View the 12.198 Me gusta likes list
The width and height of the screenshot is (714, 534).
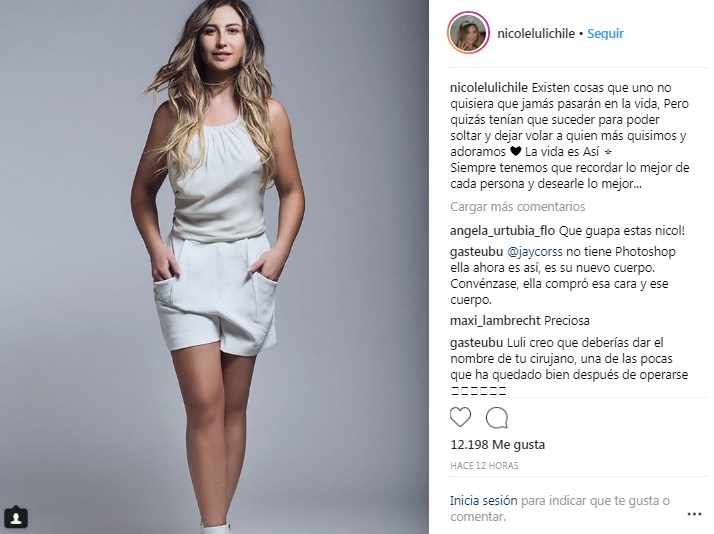point(497,444)
